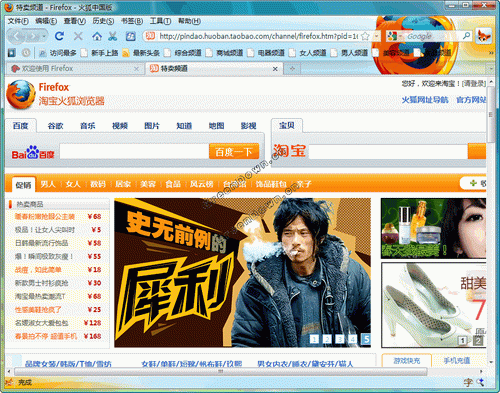Open the fox mascot toolbar icon

click(483, 36)
